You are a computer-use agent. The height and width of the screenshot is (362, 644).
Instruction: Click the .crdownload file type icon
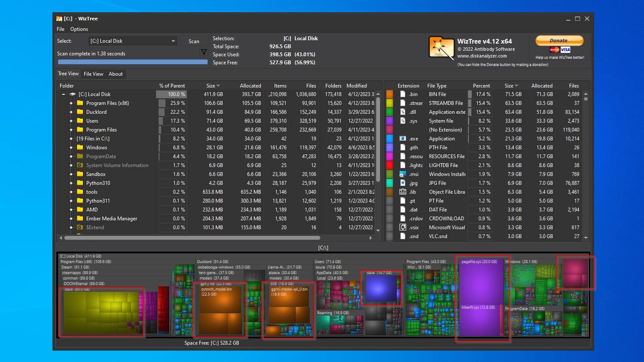[x=403, y=218]
